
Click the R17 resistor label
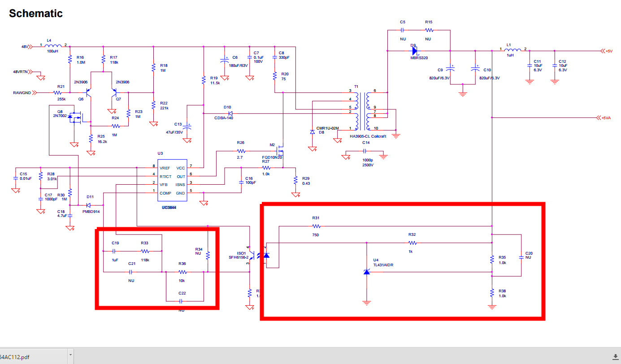tap(113, 57)
